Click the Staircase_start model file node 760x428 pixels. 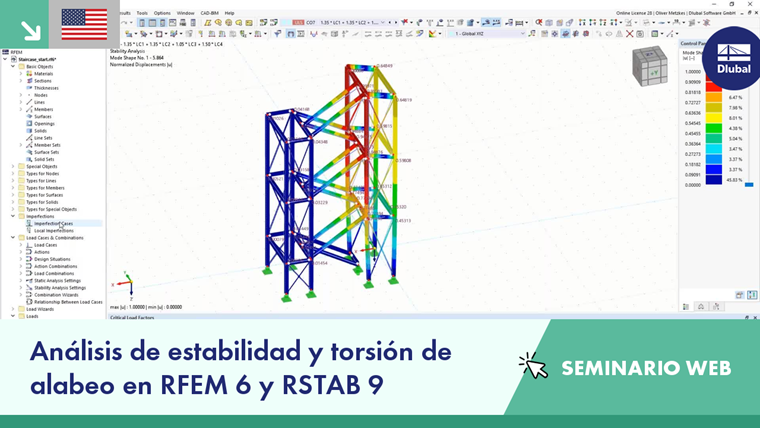37,59
